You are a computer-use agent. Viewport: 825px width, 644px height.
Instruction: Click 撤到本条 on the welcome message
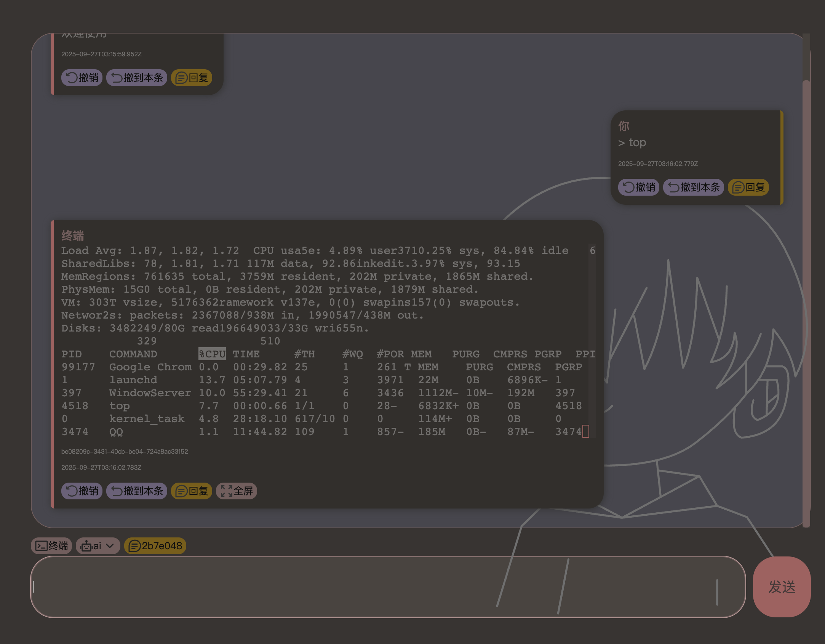[137, 78]
